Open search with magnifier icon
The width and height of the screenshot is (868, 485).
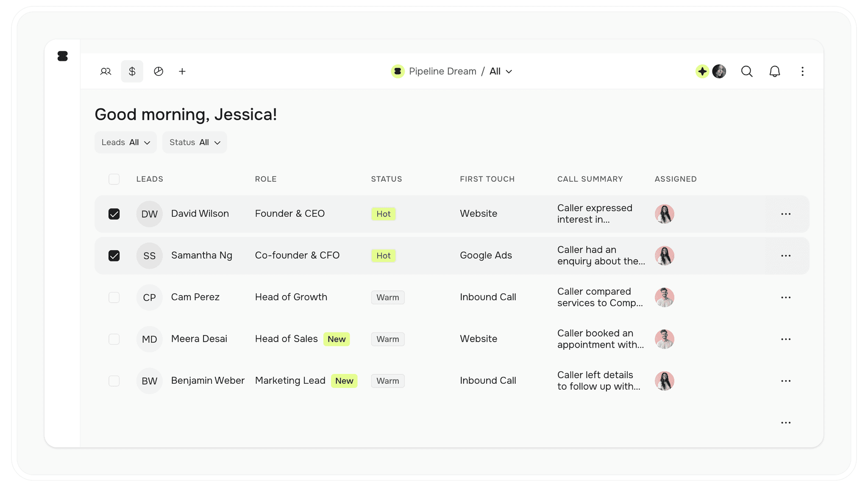(x=747, y=71)
